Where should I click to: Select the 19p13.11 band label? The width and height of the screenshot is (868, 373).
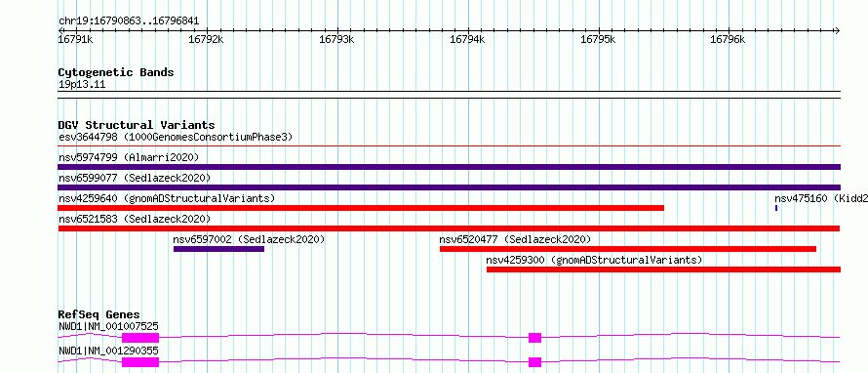82,85
